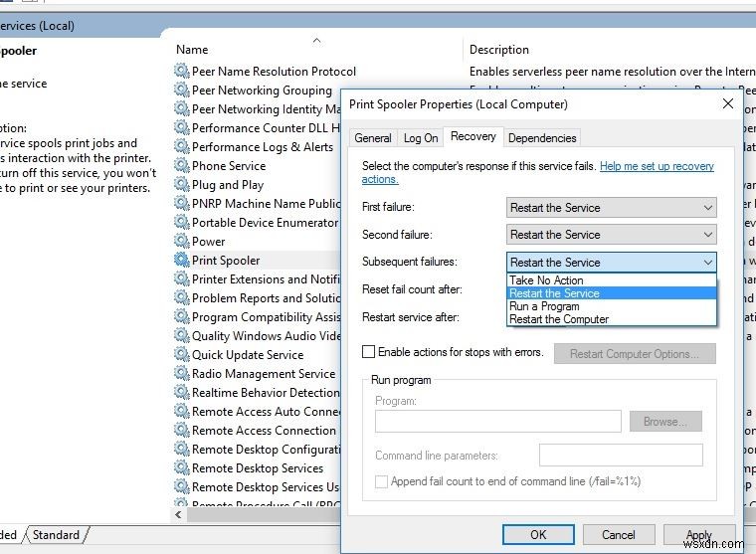Click the gear icon beside Peer Name Resolution Protocol
The image size is (756, 554).
(181, 71)
